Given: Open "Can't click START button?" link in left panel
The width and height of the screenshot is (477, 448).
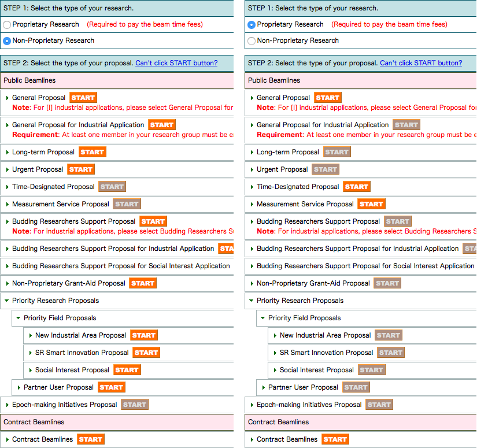Looking at the screenshot, I should tap(176, 63).
